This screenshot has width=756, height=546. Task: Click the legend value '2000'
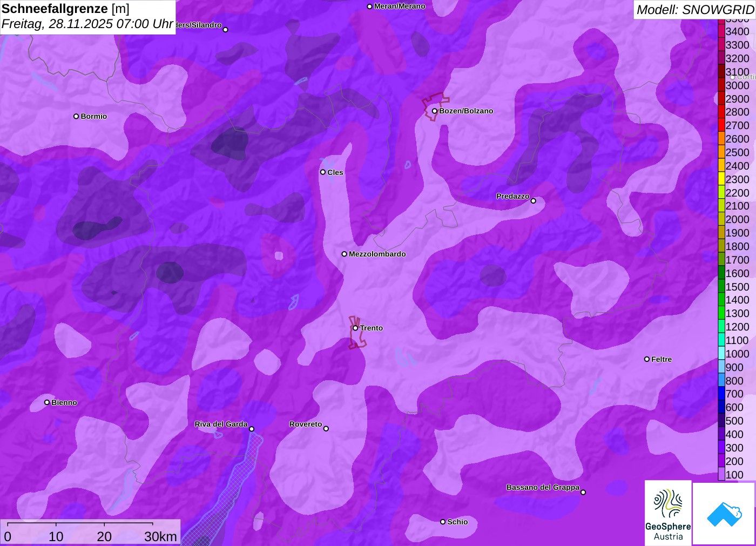pyautogui.click(x=738, y=219)
